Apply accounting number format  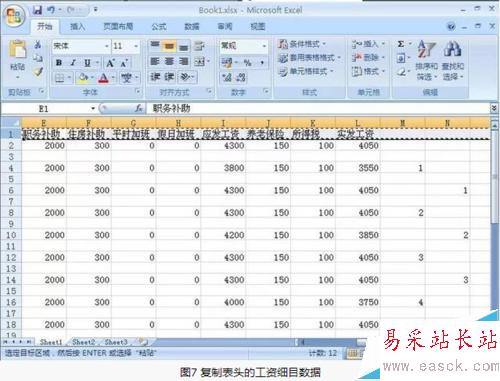click(x=227, y=62)
